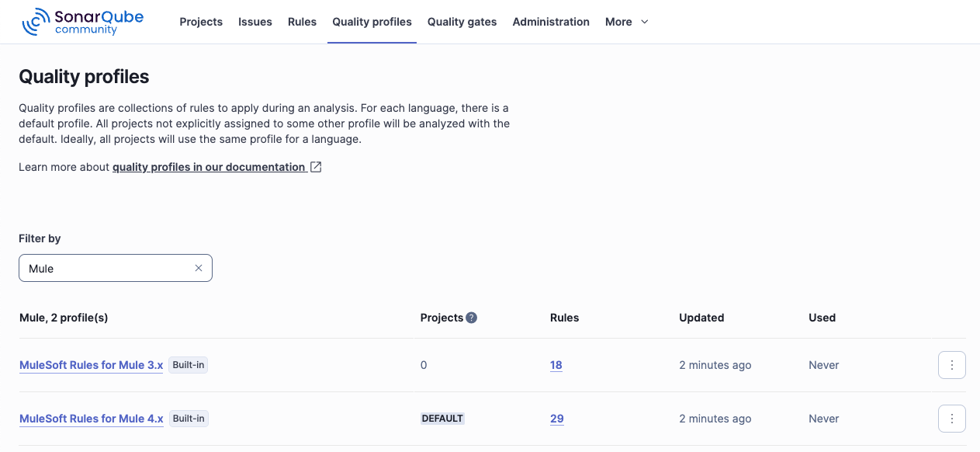
Task: Click the SonarQube community logo
Action: [x=82, y=22]
